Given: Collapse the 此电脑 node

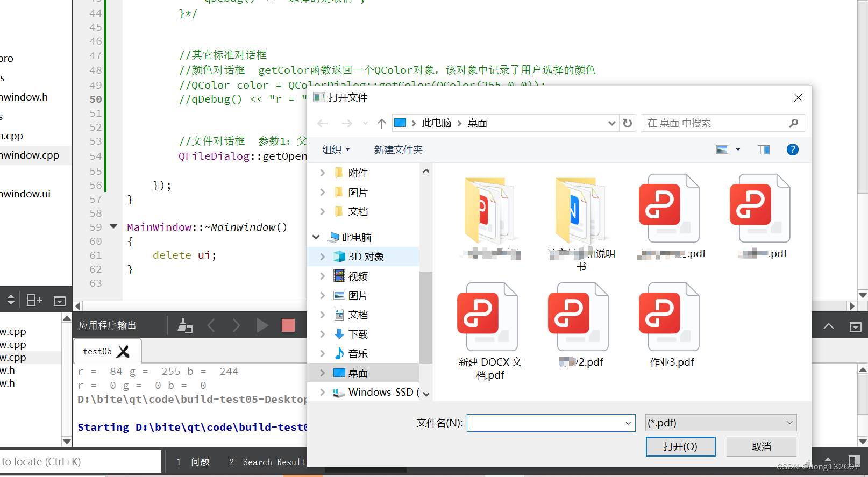Looking at the screenshot, I should coord(316,237).
